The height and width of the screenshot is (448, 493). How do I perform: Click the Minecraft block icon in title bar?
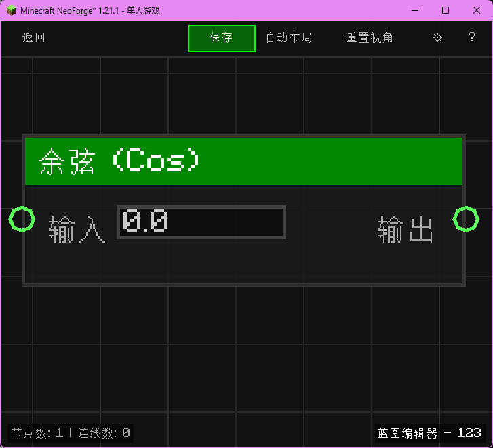(x=12, y=10)
